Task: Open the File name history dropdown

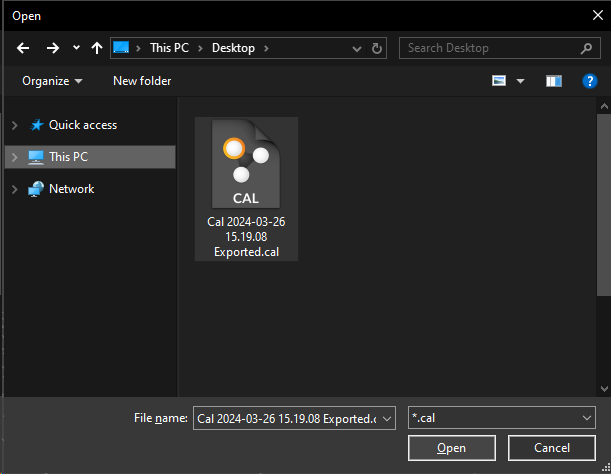Action: [x=387, y=417]
